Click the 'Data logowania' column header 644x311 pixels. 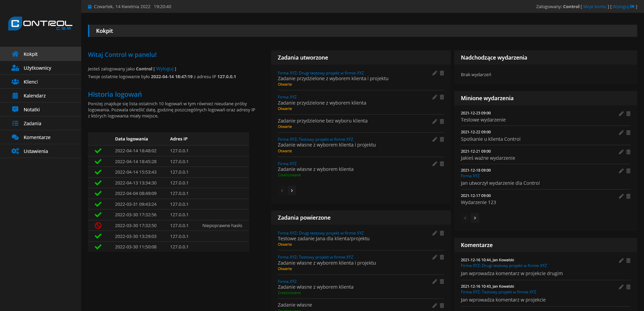tap(131, 139)
